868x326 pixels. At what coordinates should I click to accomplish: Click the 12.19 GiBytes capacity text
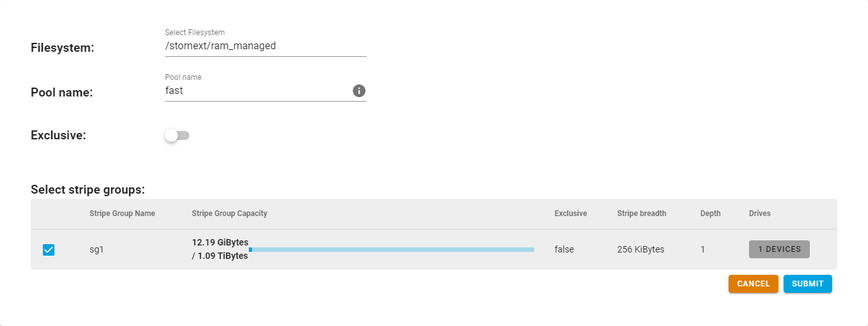[220, 242]
